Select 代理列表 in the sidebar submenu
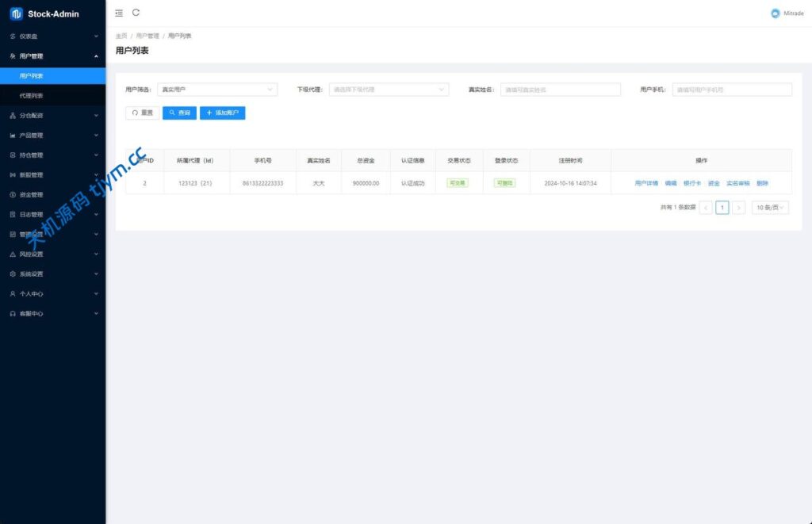 (32, 96)
